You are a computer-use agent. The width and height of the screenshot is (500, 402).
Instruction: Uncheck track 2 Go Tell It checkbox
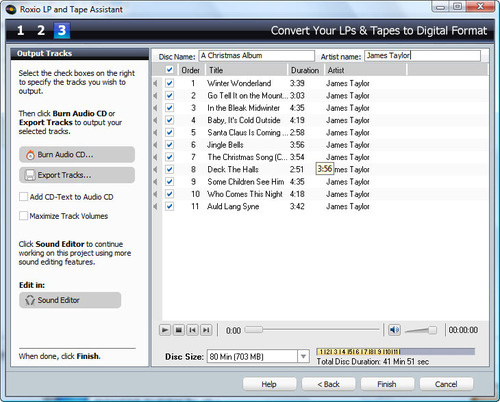[x=169, y=95]
